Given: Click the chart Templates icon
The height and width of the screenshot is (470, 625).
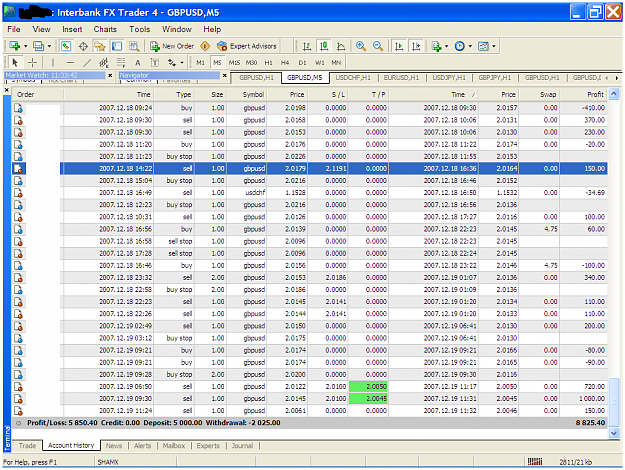Looking at the screenshot, I should click(x=483, y=46).
